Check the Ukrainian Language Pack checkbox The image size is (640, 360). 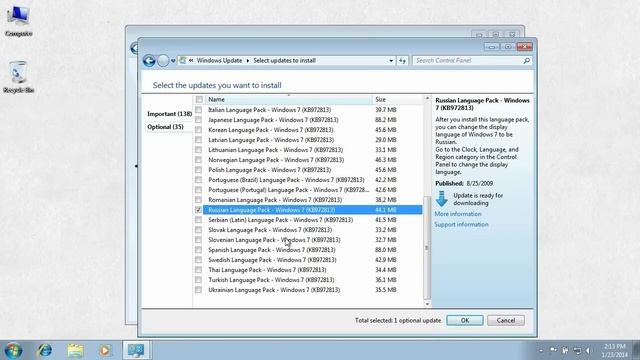click(198, 290)
